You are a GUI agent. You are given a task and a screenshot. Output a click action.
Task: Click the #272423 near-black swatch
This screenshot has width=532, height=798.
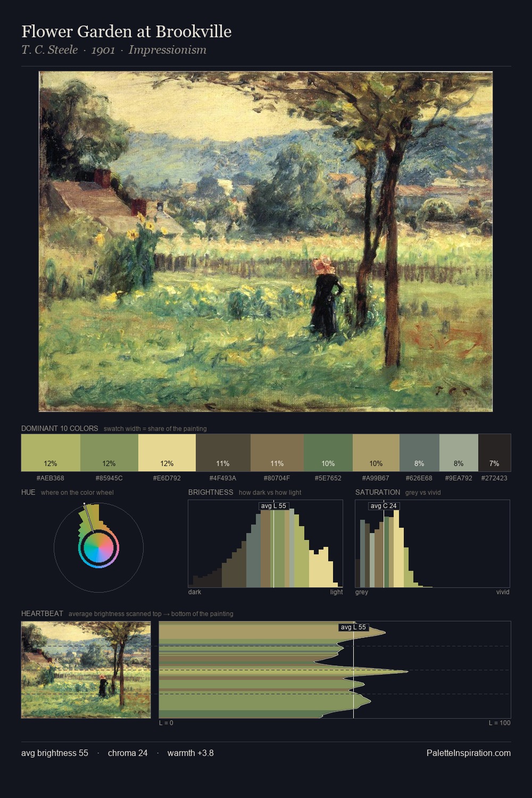pos(494,453)
